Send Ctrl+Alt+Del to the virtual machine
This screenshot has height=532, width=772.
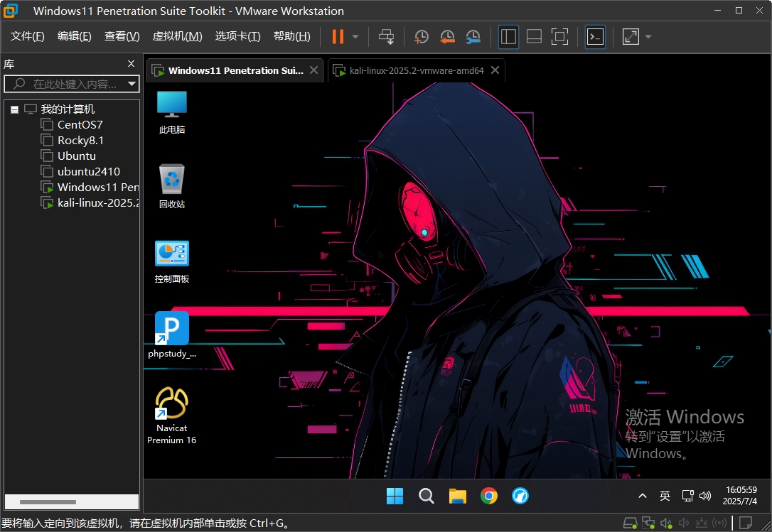pyautogui.click(x=387, y=36)
